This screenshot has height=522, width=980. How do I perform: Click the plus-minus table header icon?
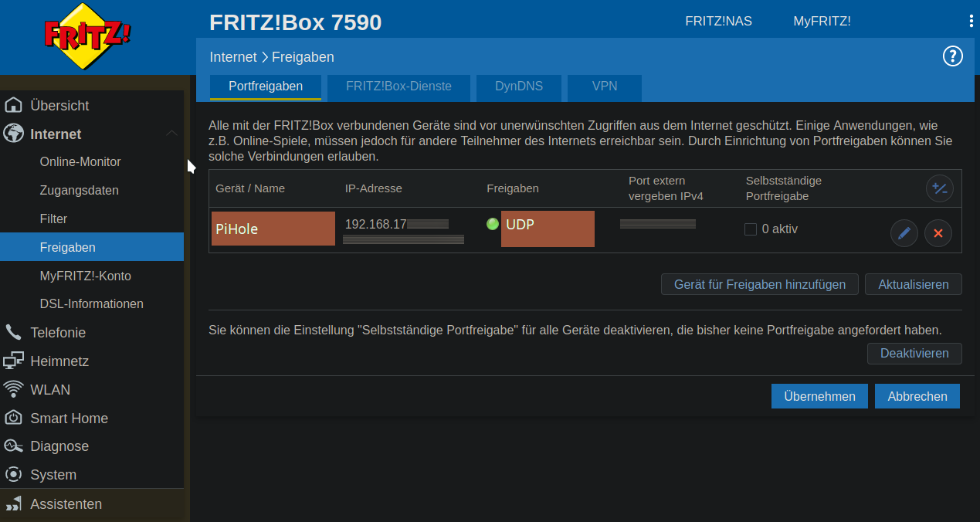[940, 188]
